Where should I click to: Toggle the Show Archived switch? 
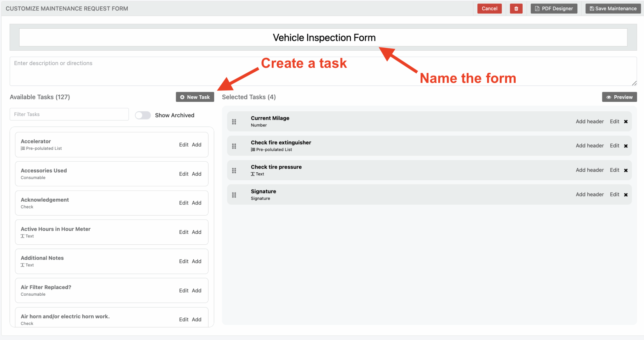143,115
